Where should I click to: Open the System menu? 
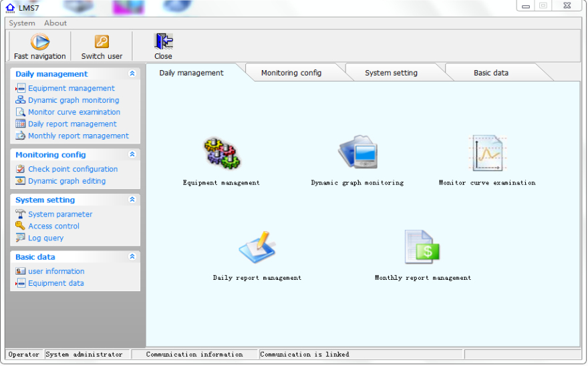pos(22,23)
